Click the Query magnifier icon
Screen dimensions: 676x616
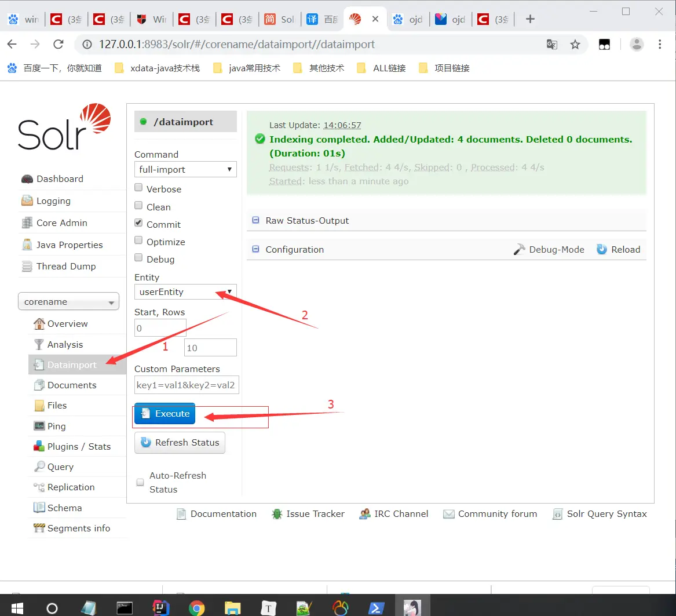pos(39,466)
